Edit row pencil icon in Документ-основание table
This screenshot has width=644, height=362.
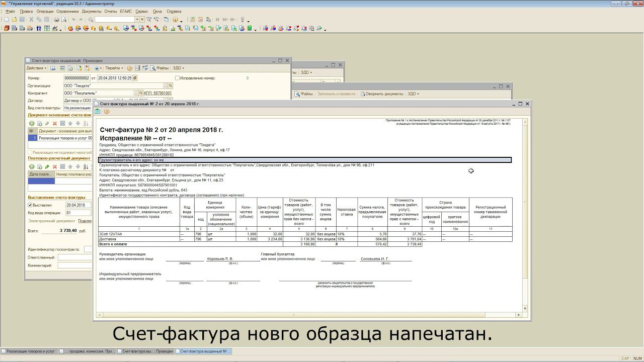[x=47, y=123]
